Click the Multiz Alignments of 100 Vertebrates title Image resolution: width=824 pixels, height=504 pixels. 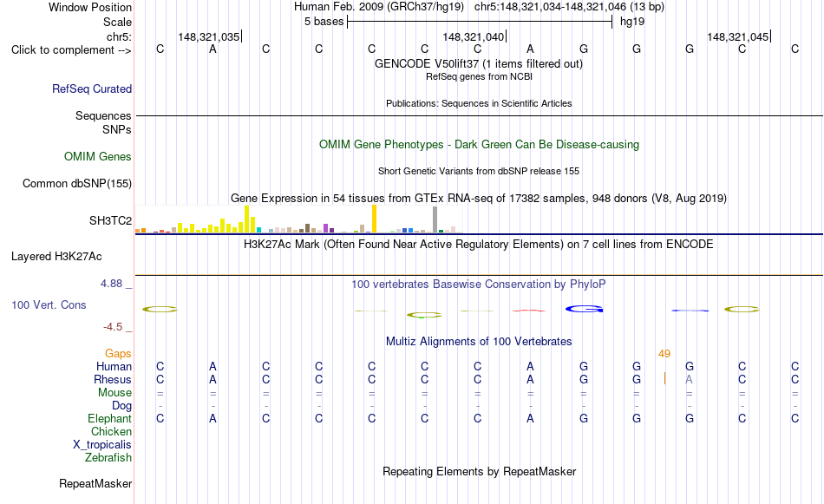click(479, 342)
